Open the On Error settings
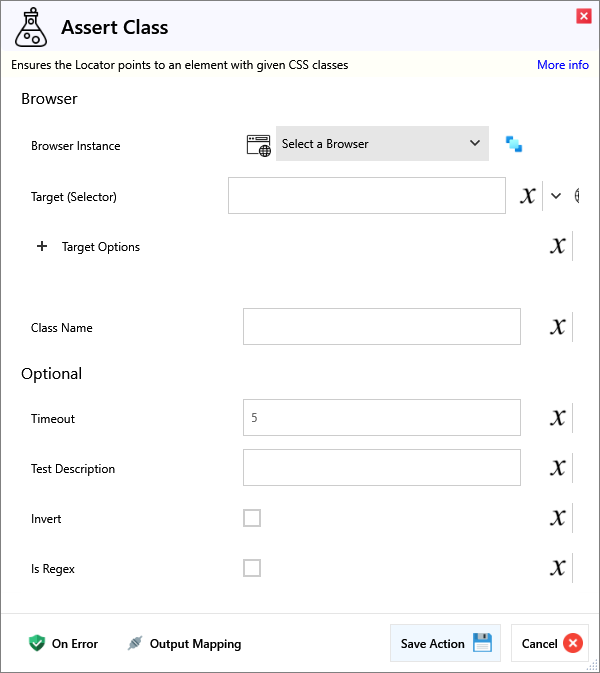600x673 pixels. click(x=63, y=644)
